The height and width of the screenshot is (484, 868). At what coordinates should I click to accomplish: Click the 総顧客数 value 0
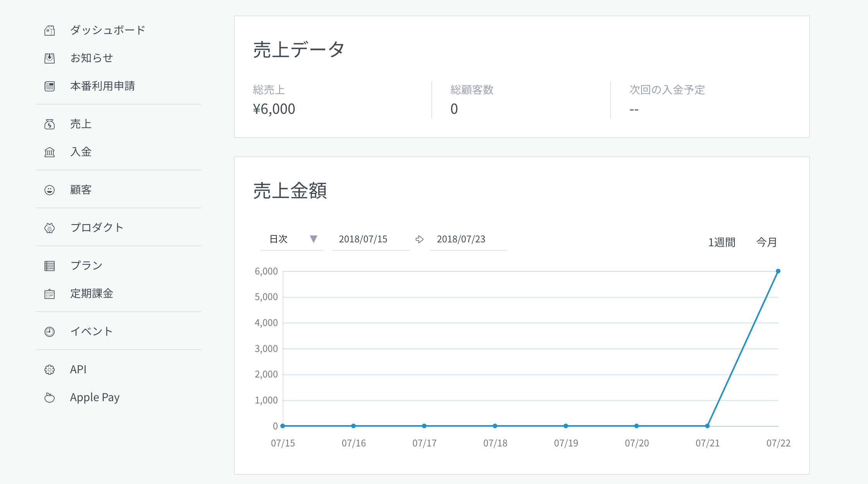[454, 109]
